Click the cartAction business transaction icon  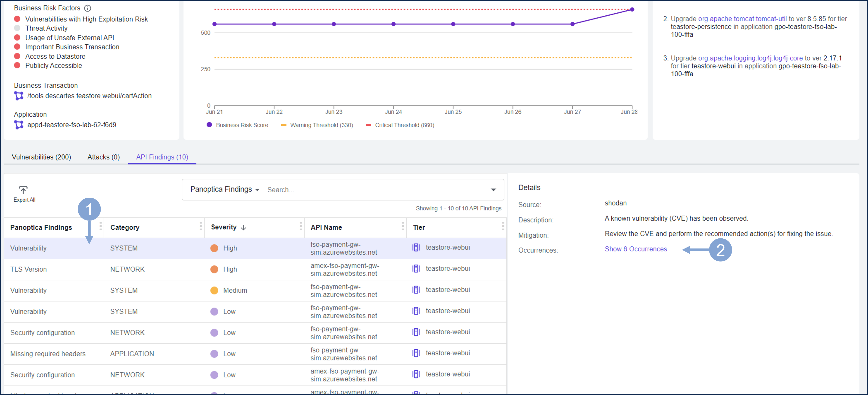click(x=19, y=96)
